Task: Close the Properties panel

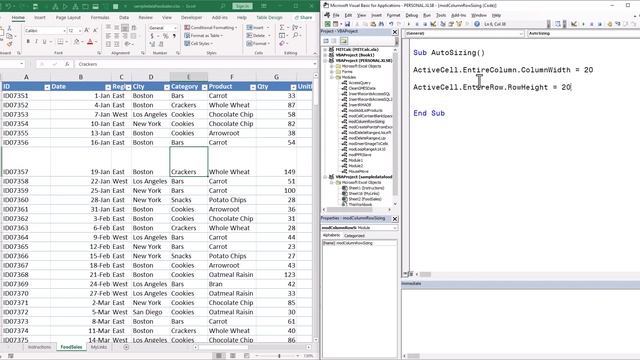Action: coord(395,219)
